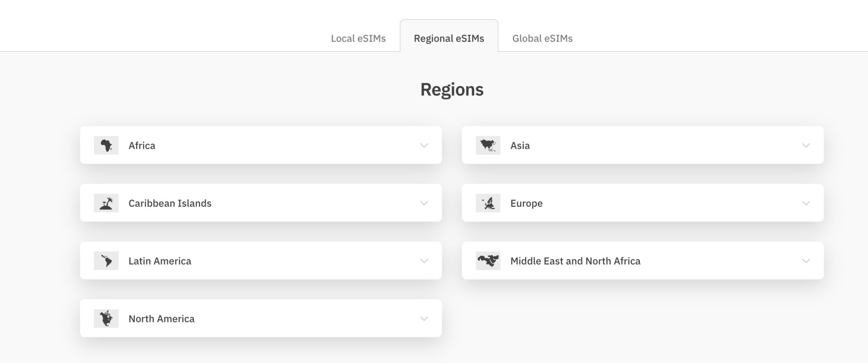Click the Latin America label text
This screenshot has width=868, height=363.
tap(160, 261)
